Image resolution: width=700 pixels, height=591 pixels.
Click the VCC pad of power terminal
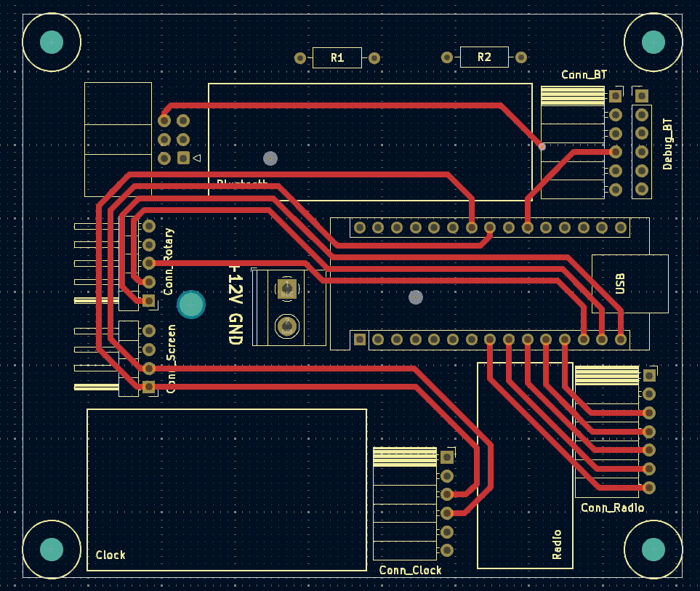[x=287, y=289]
